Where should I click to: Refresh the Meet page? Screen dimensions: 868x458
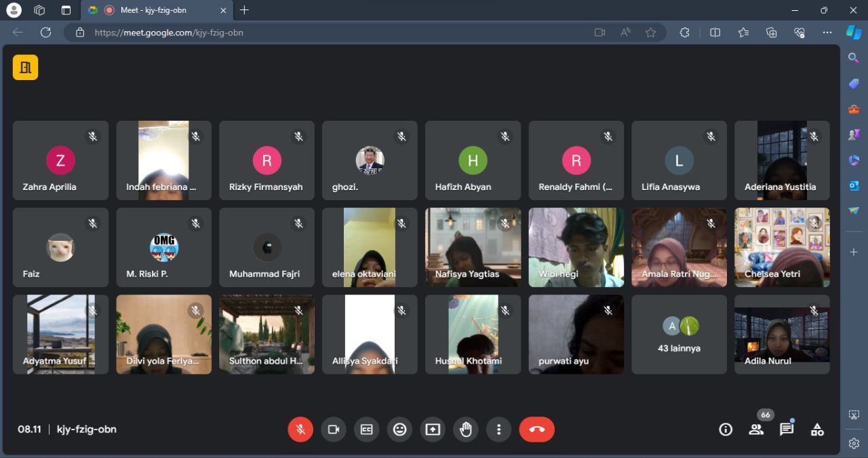[45, 33]
